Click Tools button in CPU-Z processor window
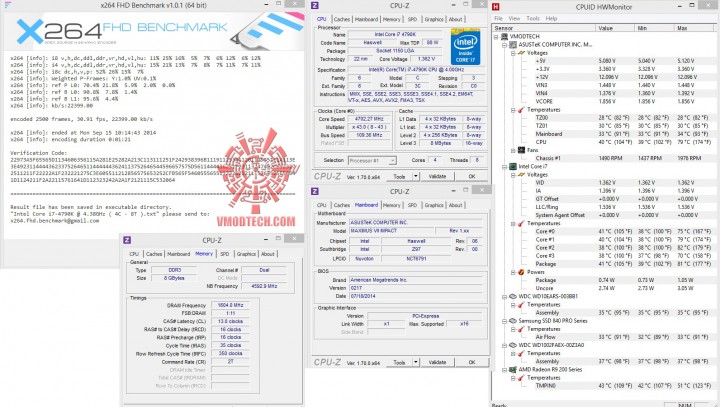 coord(399,176)
